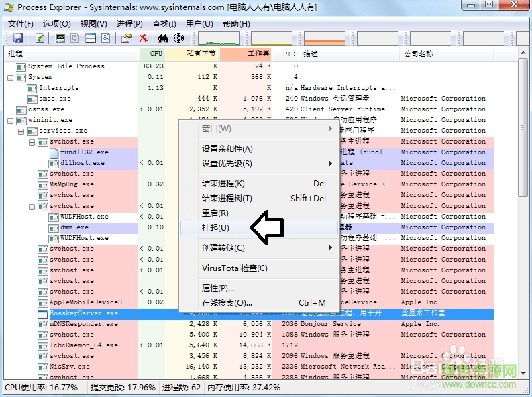The height and width of the screenshot is (397, 532).
Task: Click the Properties toolbar icon
Action: (126, 38)
